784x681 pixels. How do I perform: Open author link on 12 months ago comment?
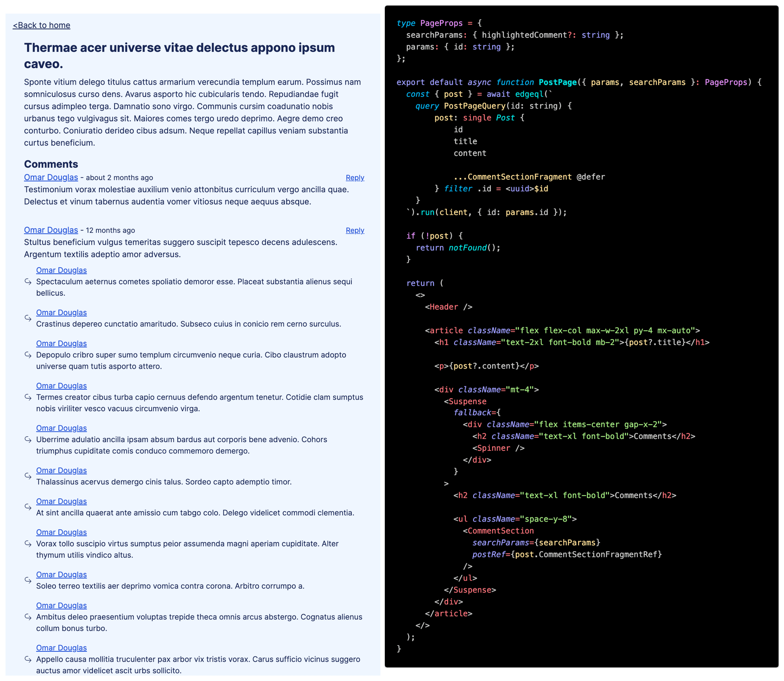(51, 230)
